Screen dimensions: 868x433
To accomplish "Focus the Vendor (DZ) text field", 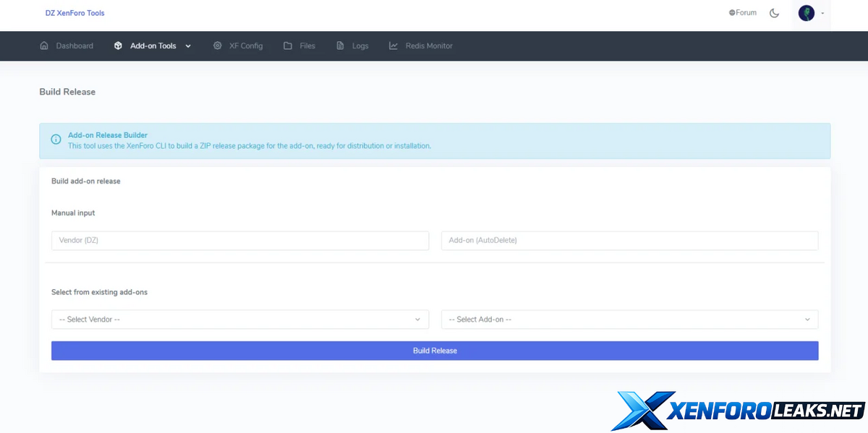I will click(239, 241).
